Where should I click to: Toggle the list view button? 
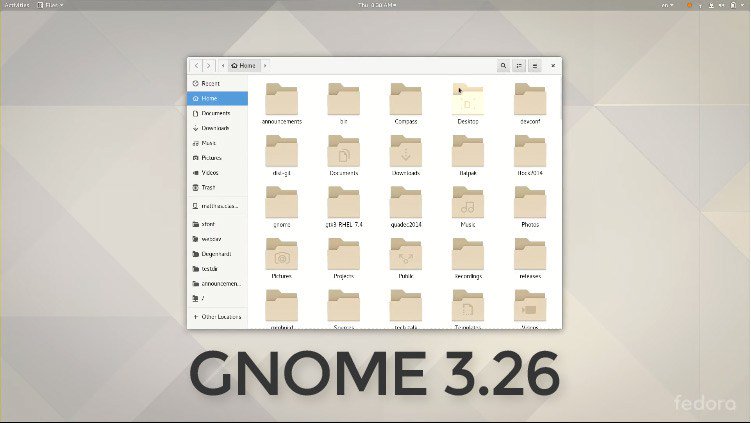(519, 66)
